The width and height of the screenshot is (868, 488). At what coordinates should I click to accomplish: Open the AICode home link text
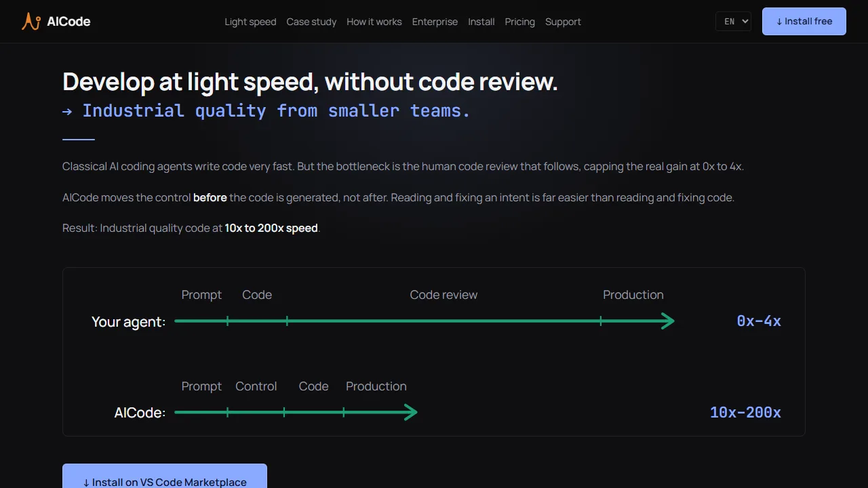68,22
